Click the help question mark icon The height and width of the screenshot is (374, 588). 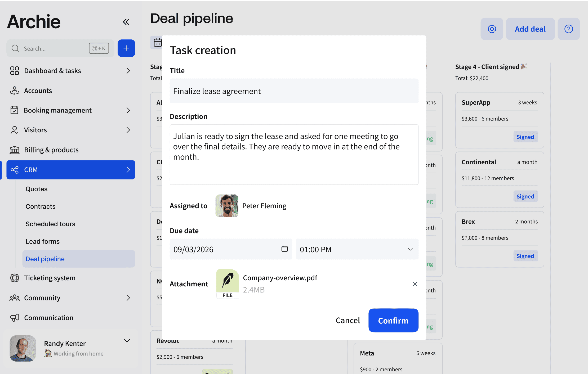point(569,29)
